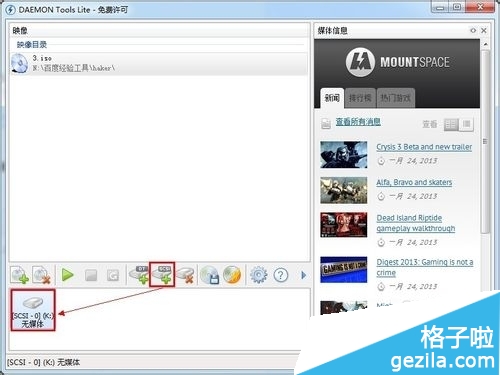Select the 3.iso image entry
The image size is (500, 375).
tap(159, 63)
